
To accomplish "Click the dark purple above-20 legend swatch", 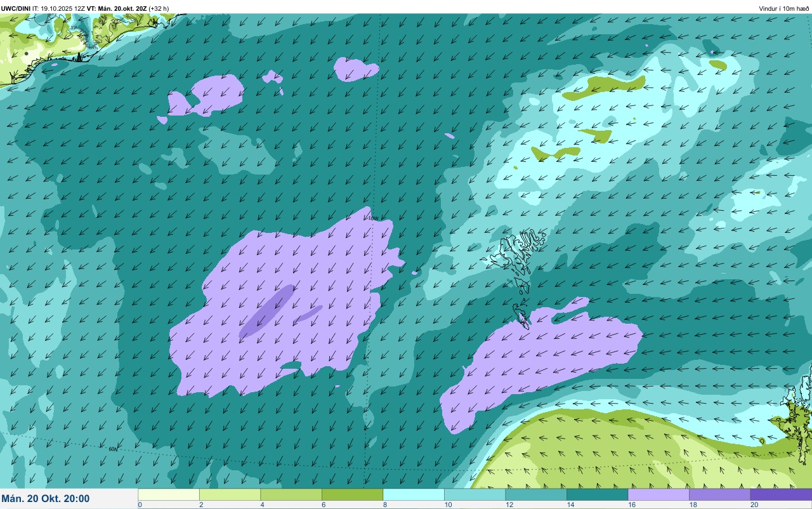I will [x=781, y=494].
